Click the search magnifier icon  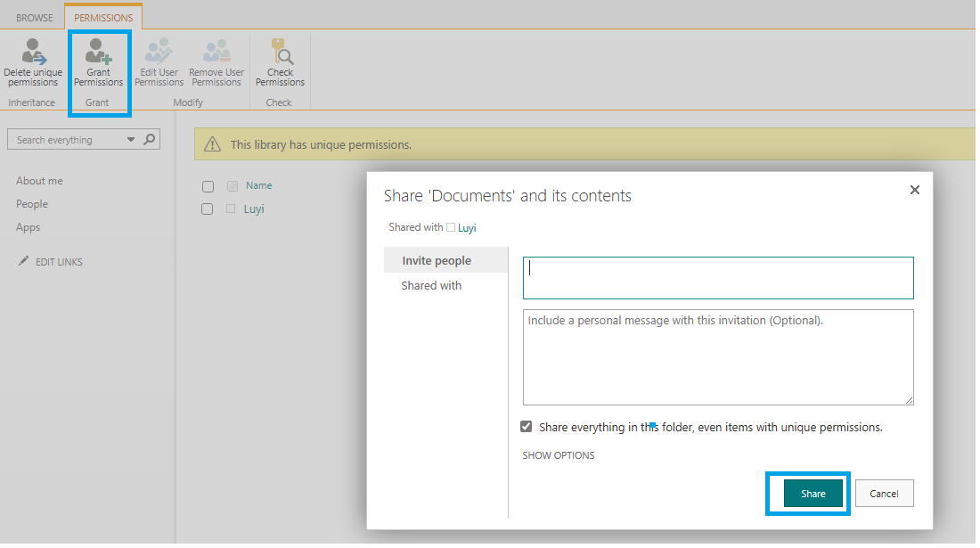click(x=150, y=139)
